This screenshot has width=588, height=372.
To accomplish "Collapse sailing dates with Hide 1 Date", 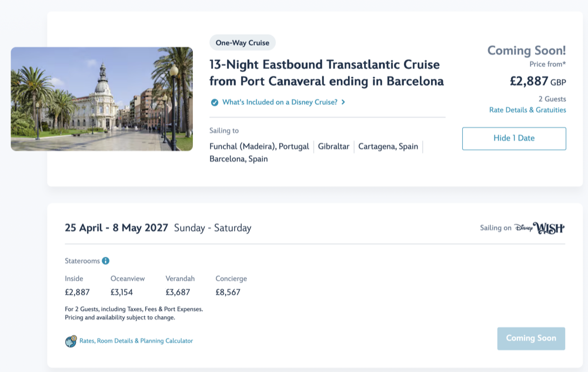I will pos(514,139).
